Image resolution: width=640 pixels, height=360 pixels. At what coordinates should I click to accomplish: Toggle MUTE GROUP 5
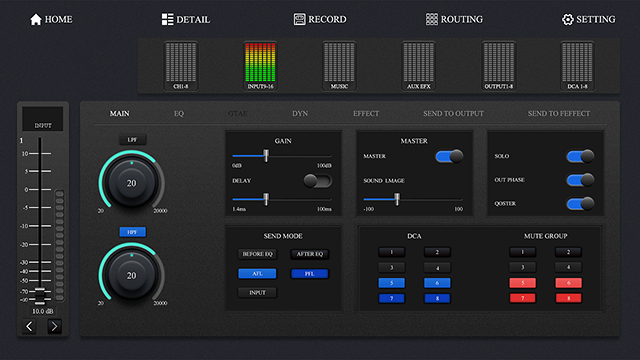[522, 283]
